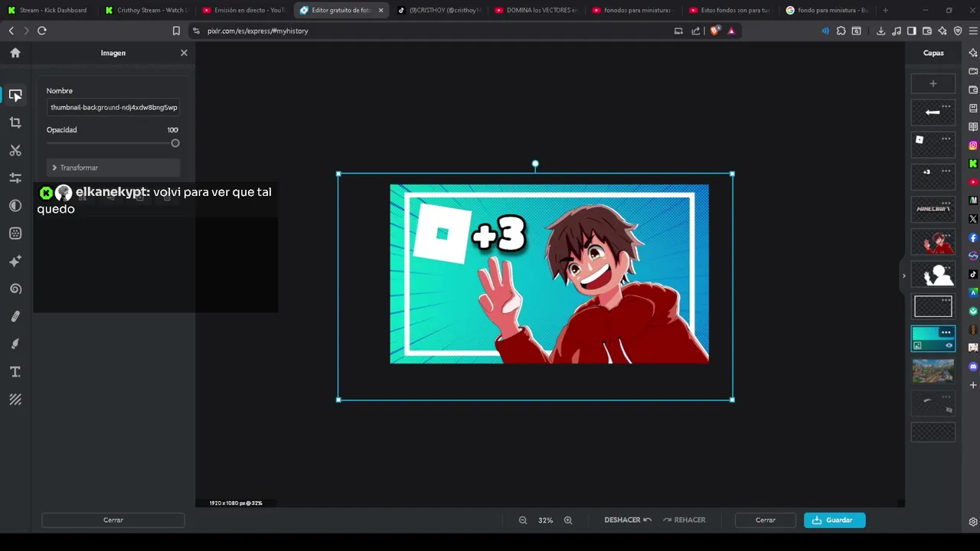
Task: Open the Brave shields icon
Action: click(715, 31)
